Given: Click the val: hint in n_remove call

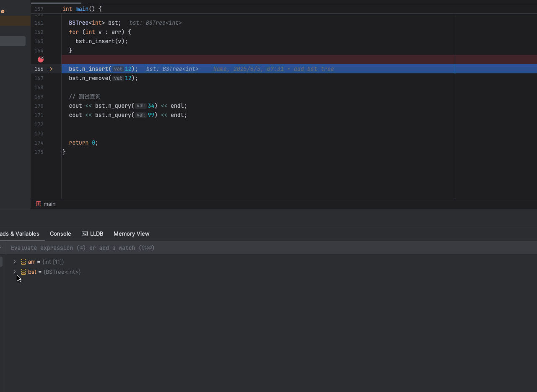Looking at the screenshot, I should point(118,78).
